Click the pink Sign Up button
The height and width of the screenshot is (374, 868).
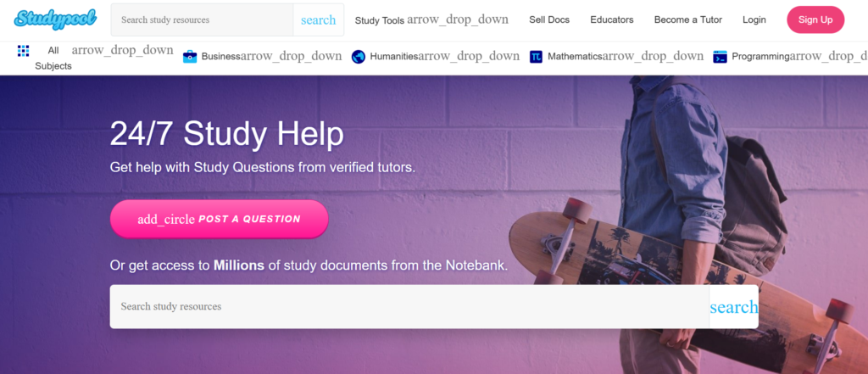click(815, 20)
